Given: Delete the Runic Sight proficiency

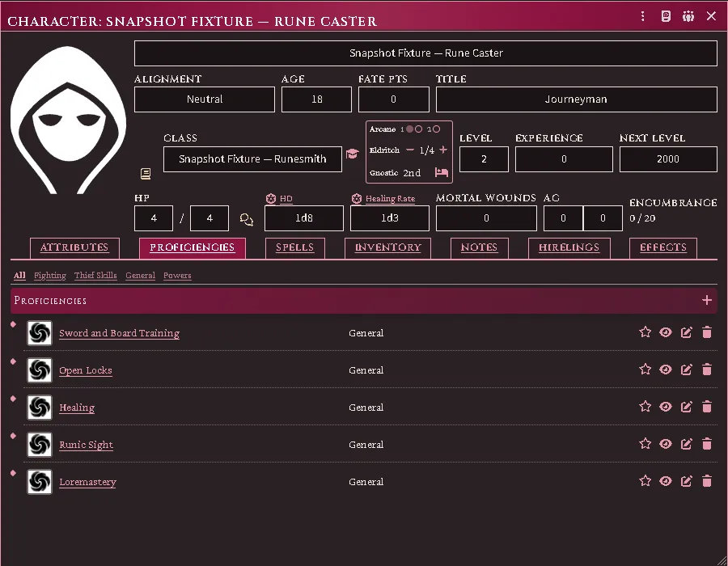Looking at the screenshot, I should (x=707, y=444).
